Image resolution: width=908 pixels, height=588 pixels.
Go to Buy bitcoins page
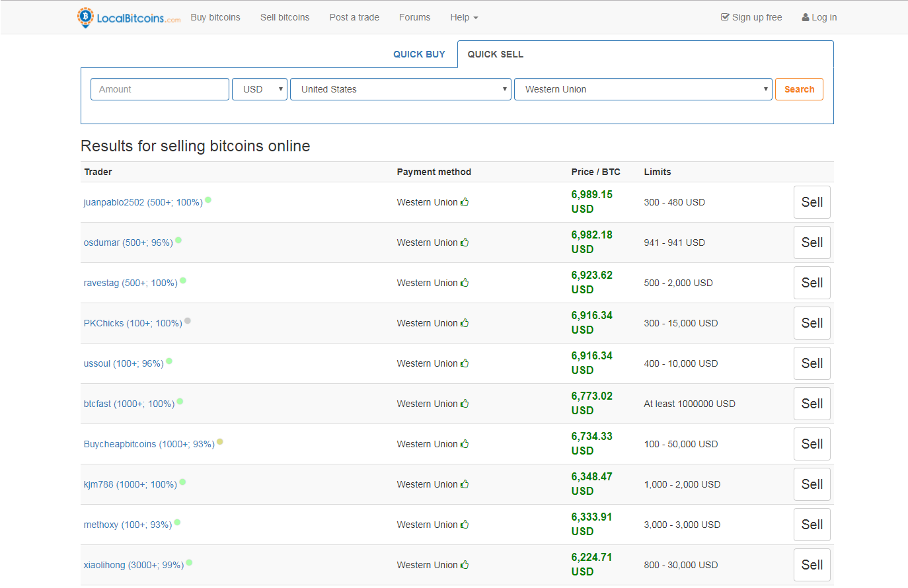[215, 17]
